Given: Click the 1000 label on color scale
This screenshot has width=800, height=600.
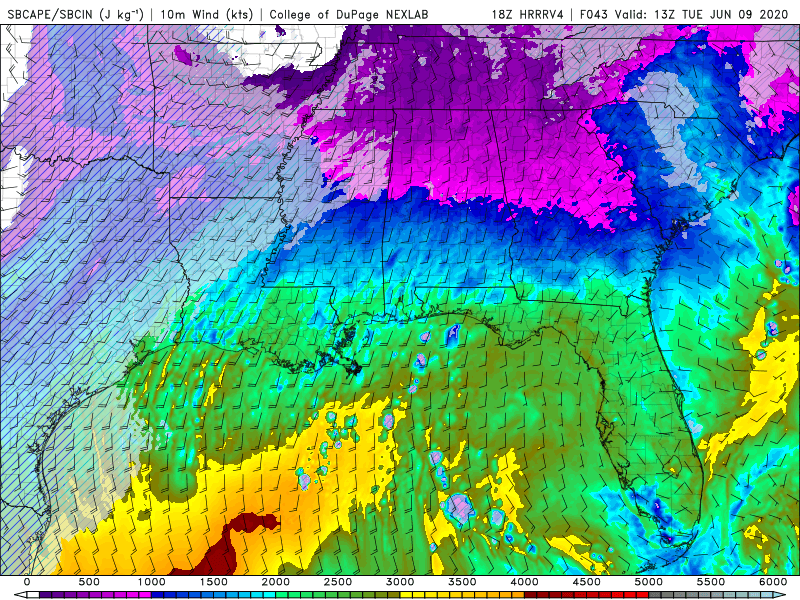Looking at the screenshot, I should [152, 582].
